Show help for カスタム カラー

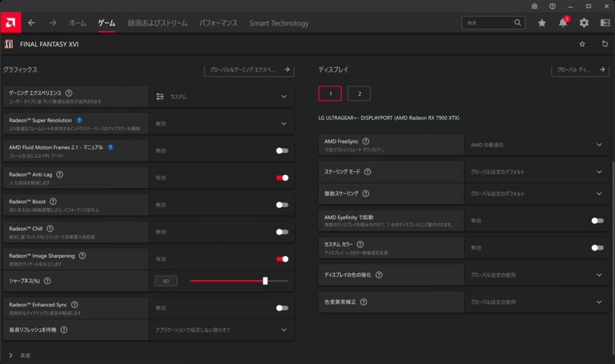click(x=360, y=244)
